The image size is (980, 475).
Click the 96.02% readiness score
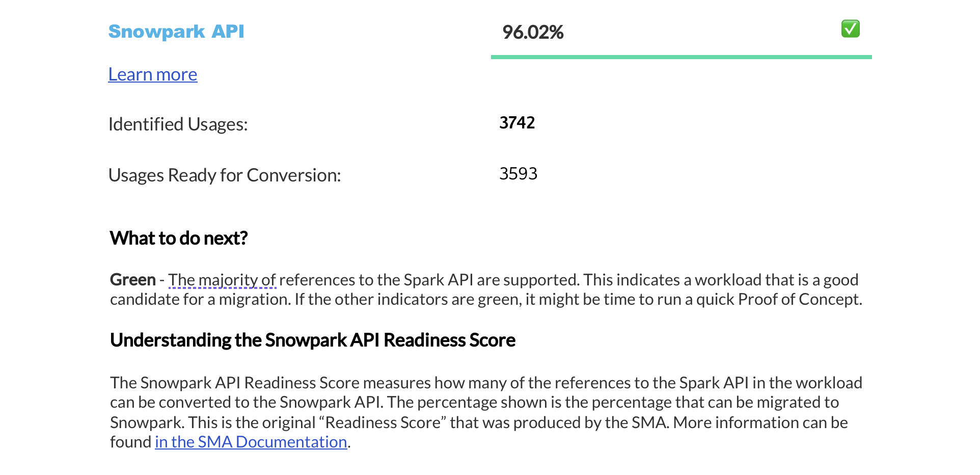(532, 33)
